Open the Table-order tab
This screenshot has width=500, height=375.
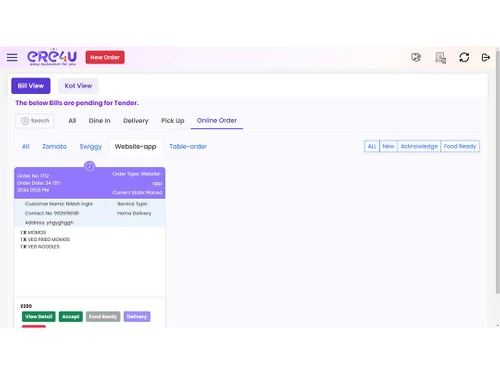click(188, 146)
